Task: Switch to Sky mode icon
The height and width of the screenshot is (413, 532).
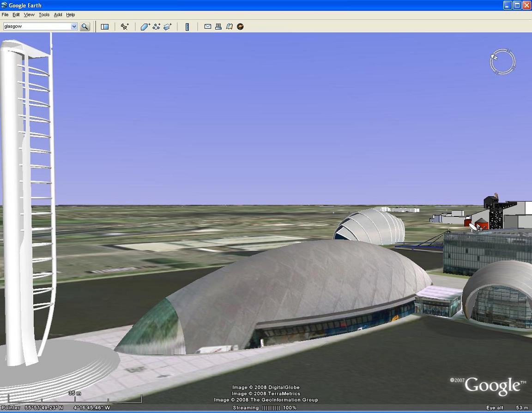Action: pyautogui.click(x=240, y=27)
